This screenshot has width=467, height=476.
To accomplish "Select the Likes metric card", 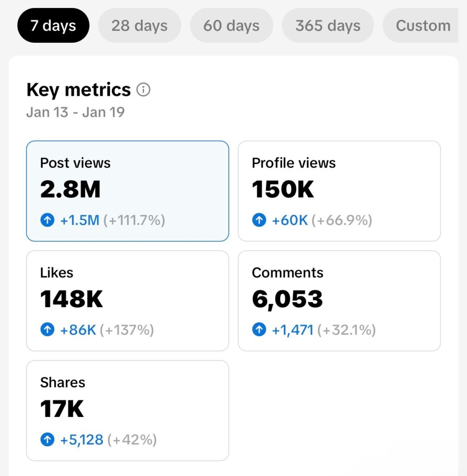I will click(127, 301).
